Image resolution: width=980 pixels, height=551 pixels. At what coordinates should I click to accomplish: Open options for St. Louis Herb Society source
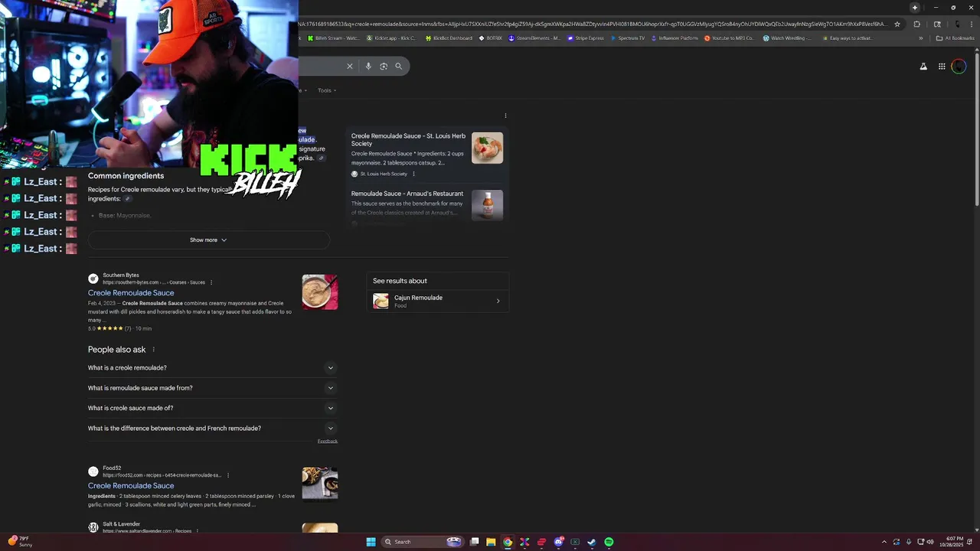tap(413, 174)
